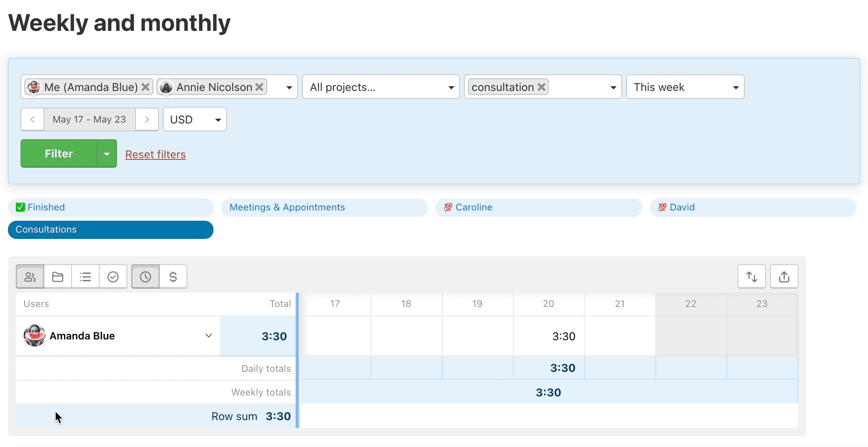Select USD currency dropdown
Screen dimensions: 868x447
pyautogui.click(x=194, y=119)
